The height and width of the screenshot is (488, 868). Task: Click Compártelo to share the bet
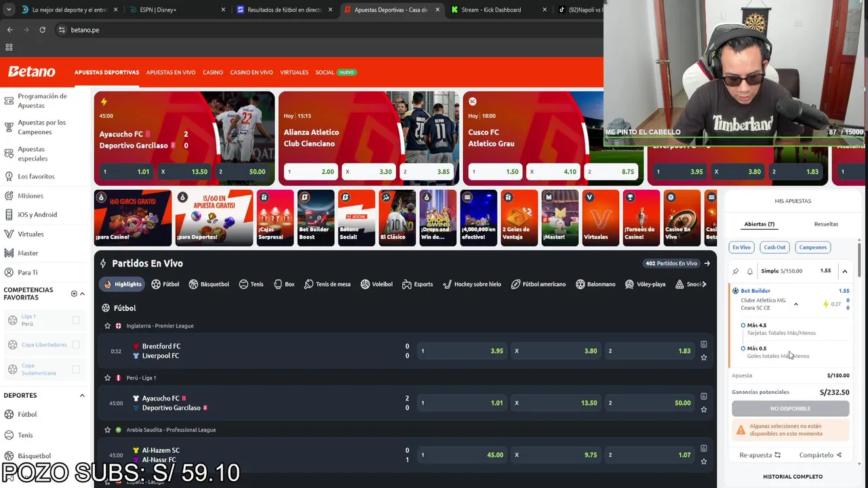click(820, 455)
